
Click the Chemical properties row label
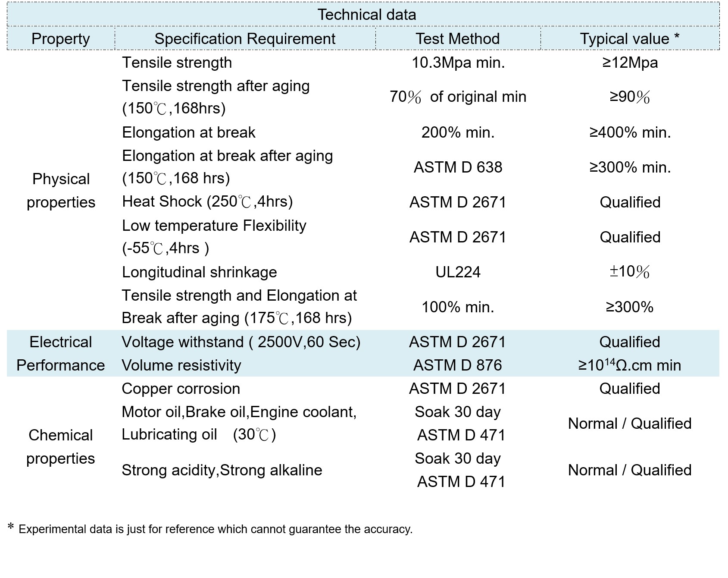pos(61,447)
